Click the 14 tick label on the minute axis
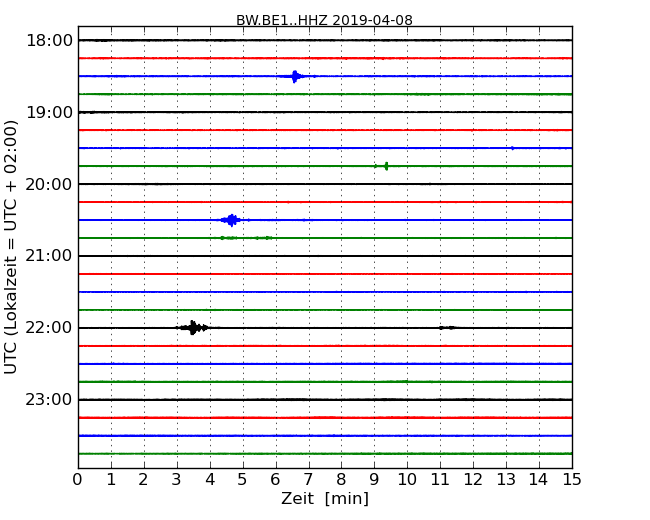This screenshot has width=650, height=520. pyautogui.click(x=539, y=480)
